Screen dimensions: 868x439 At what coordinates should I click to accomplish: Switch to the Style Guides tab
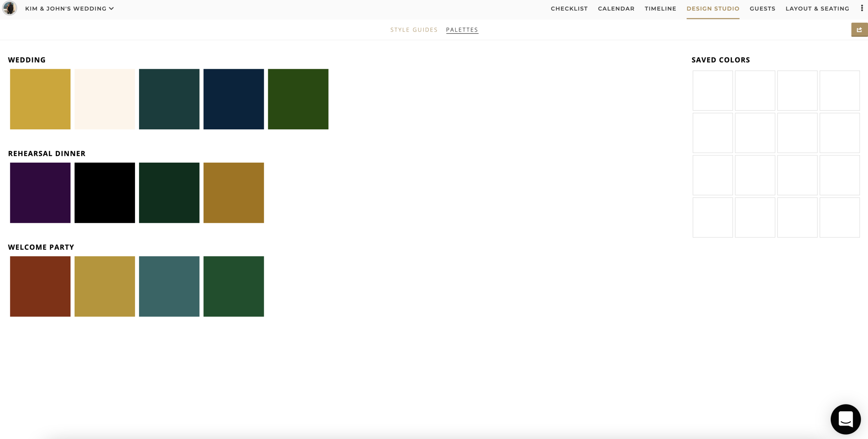(414, 29)
